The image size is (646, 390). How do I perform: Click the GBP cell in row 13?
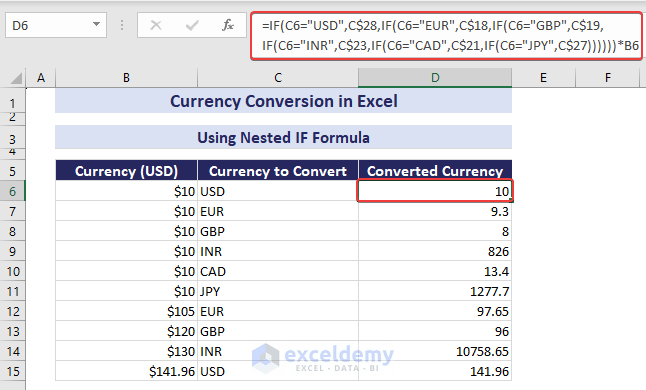click(x=278, y=331)
